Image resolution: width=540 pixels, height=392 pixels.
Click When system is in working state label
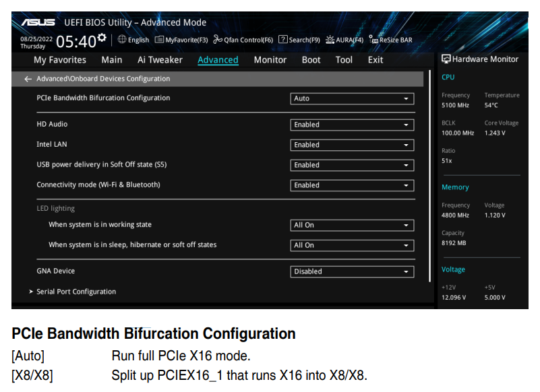(x=100, y=225)
